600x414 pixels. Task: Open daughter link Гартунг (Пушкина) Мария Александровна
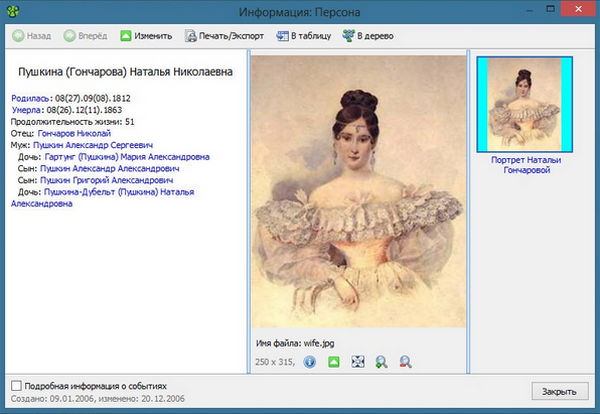[126, 157]
